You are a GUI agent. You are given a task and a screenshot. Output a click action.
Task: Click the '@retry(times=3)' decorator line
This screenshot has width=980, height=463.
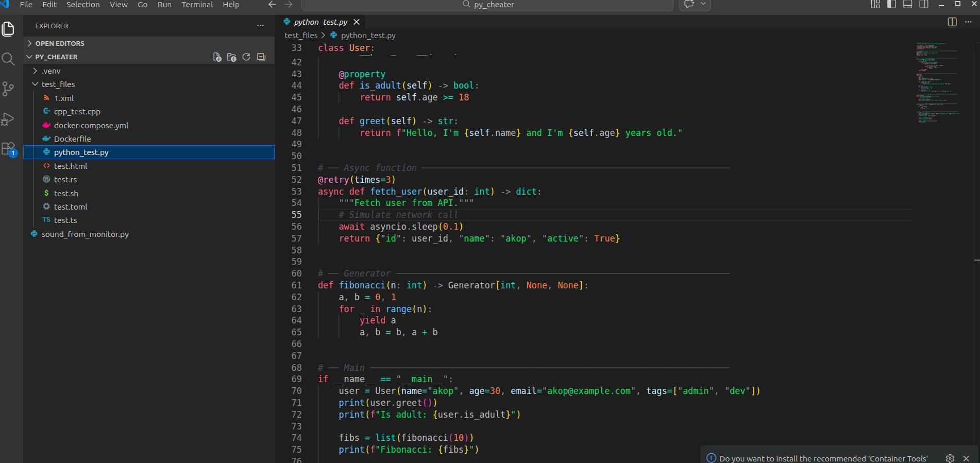point(357,180)
